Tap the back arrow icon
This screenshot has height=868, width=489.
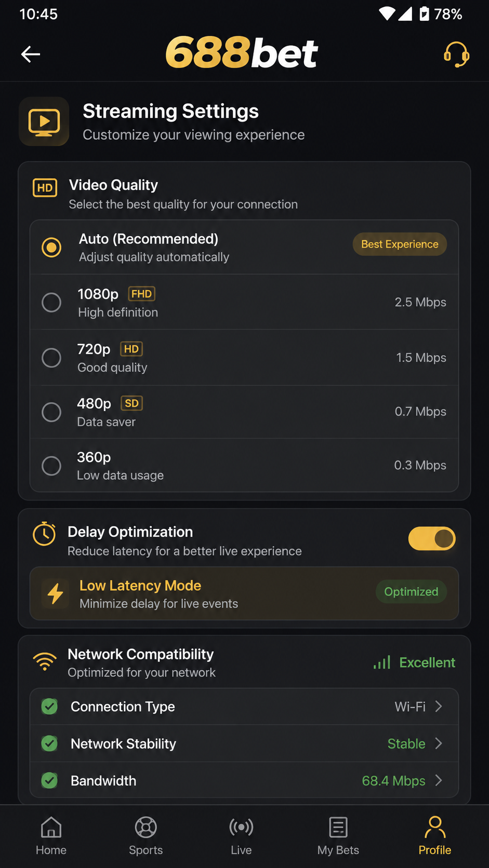(31, 54)
